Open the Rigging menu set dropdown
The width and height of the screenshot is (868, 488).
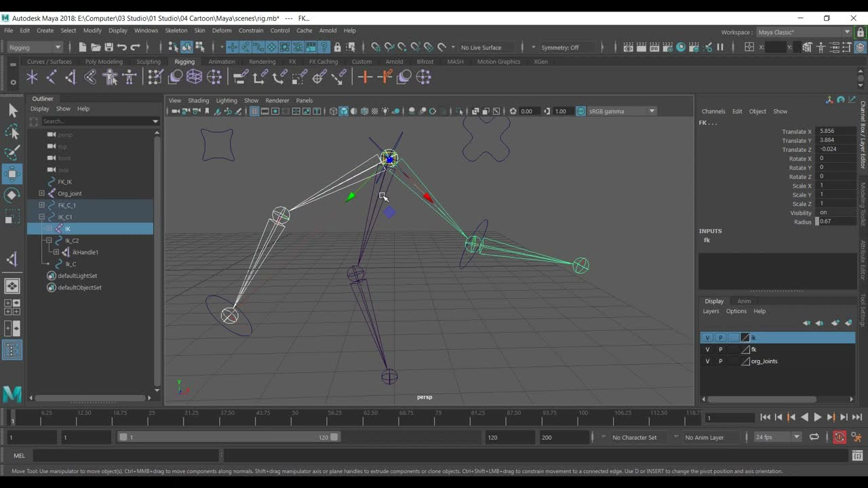coord(35,47)
